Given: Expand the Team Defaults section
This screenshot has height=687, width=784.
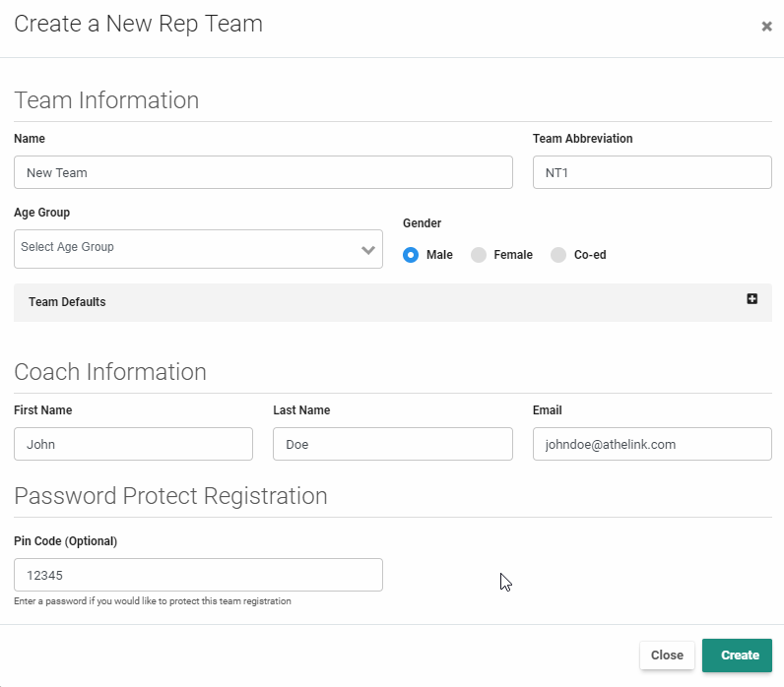Looking at the screenshot, I should point(392,302).
